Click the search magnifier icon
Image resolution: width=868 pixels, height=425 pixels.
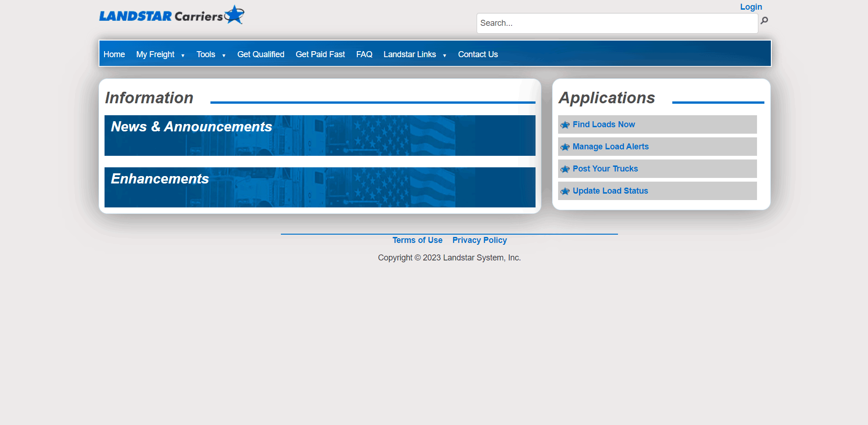(764, 20)
